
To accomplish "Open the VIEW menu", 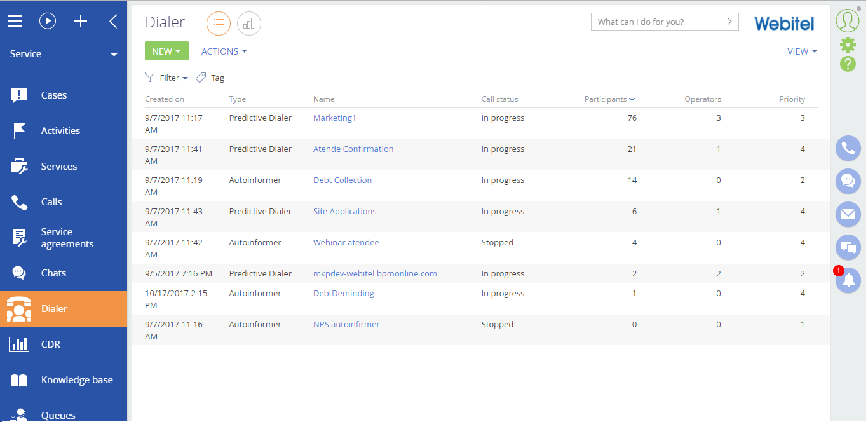I will 802,51.
